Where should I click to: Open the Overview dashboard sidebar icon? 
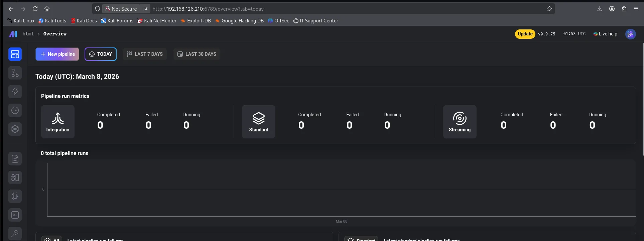click(15, 54)
